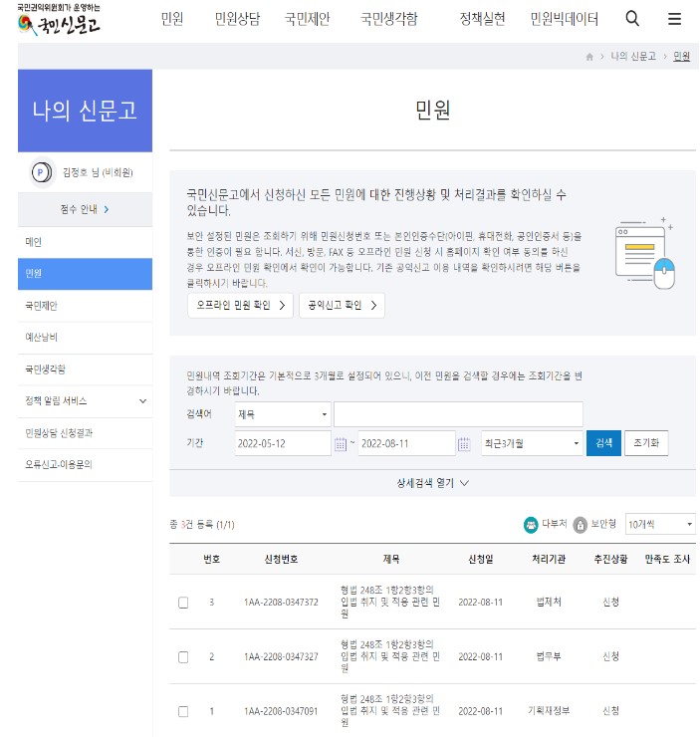
Task: Expand 상세검색 열기 panel
Action: [x=432, y=483]
